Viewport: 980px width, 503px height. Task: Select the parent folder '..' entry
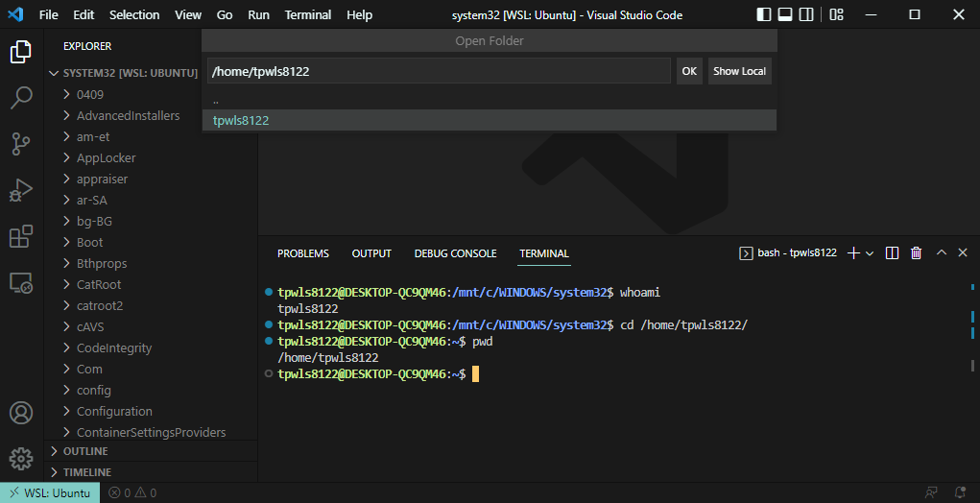pos(490,100)
